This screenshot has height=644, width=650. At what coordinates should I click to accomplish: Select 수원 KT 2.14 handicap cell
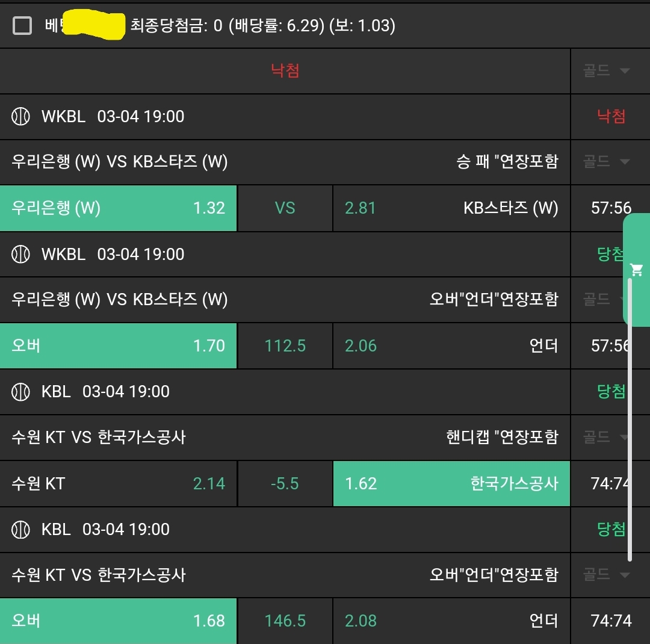pos(119,483)
